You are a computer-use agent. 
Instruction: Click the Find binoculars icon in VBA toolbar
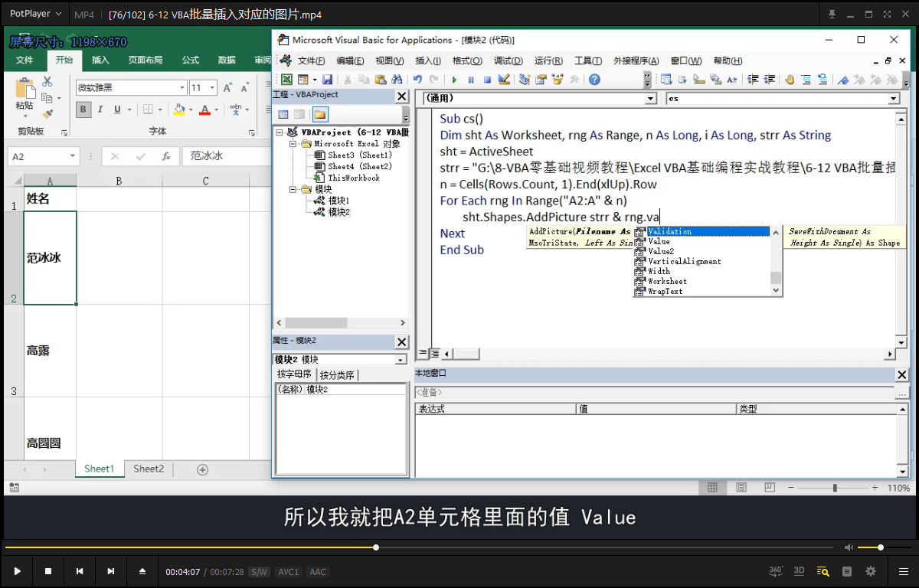click(397, 79)
